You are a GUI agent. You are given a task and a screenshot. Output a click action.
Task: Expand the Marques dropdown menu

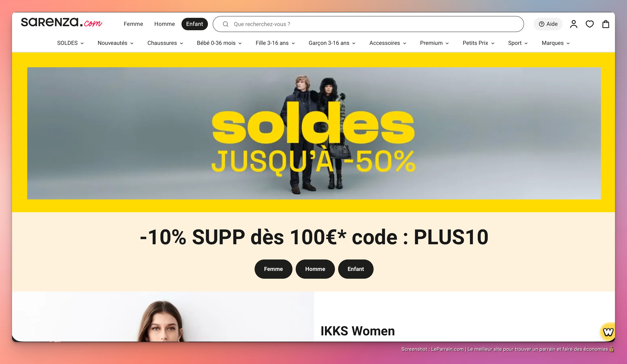pos(556,43)
